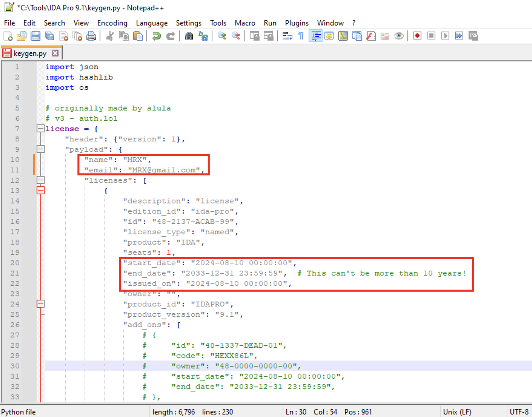The image size is (532, 417).
Task: Open the Settings menu
Action: coord(188,23)
